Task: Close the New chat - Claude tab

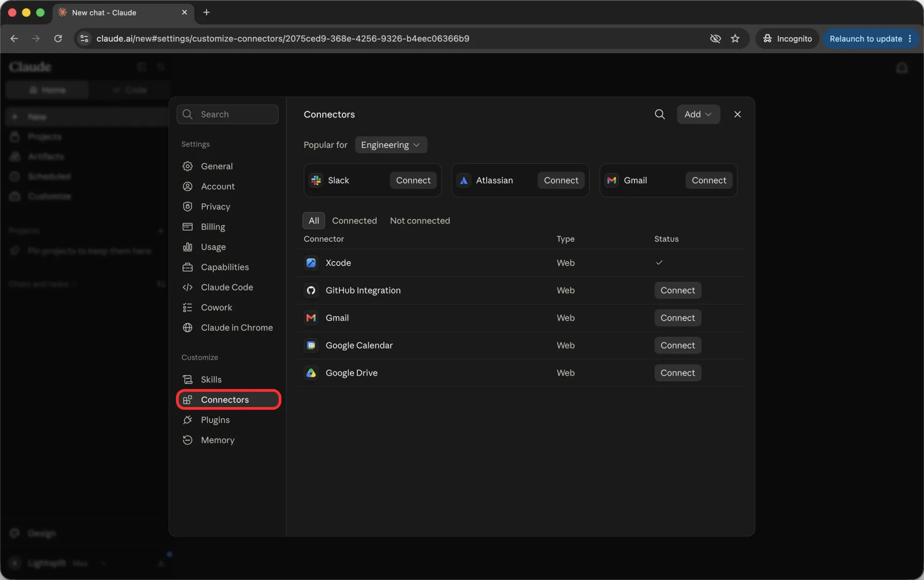Action: click(184, 12)
